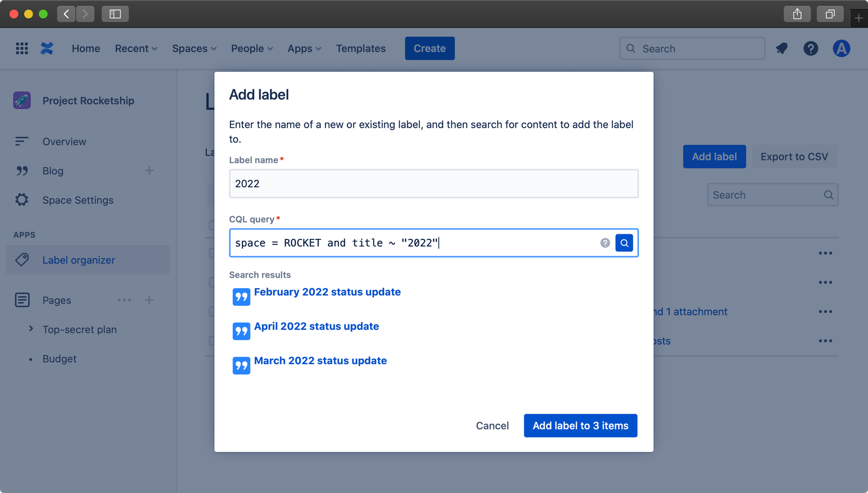Viewport: 868px width, 493px height.
Task: Open the user profile avatar
Action: tap(841, 48)
